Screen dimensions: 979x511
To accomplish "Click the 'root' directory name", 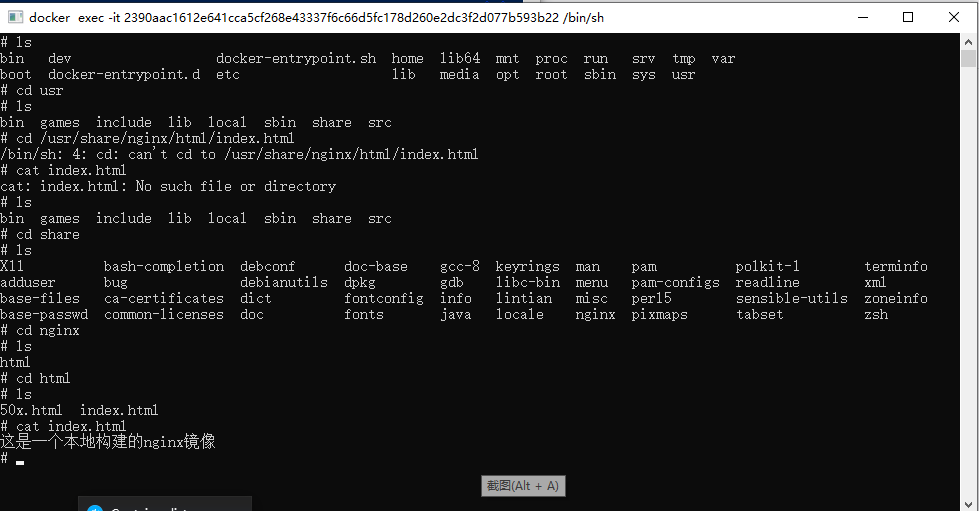I will coord(551,74).
